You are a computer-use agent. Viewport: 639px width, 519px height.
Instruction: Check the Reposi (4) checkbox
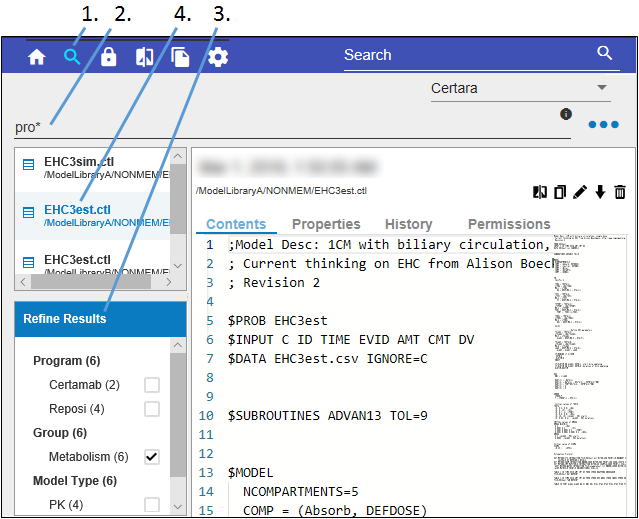point(152,409)
